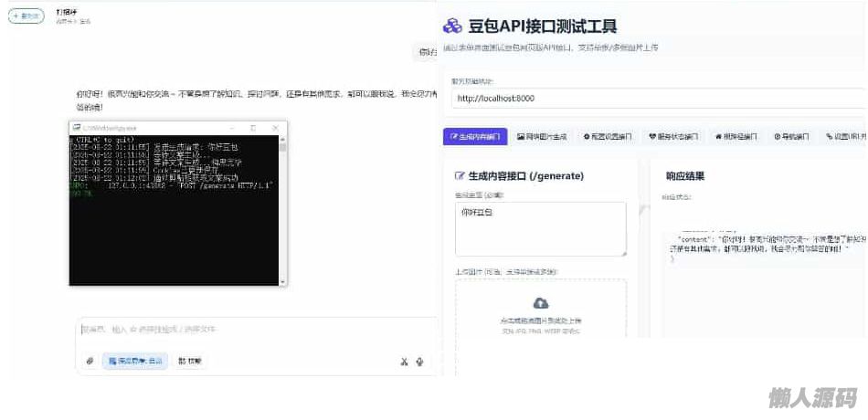This screenshot has height=420, width=868.
Task: Open the set URL tab with link icon
Action: pyautogui.click(x=845, y=137)
